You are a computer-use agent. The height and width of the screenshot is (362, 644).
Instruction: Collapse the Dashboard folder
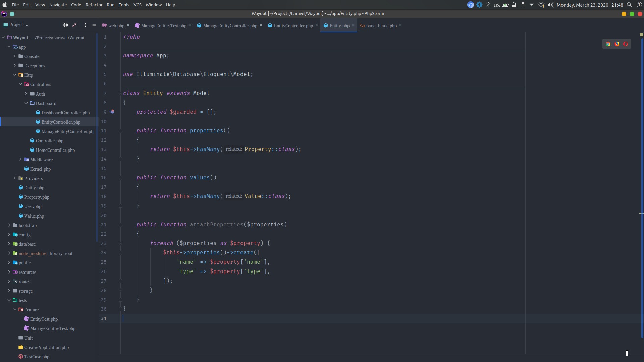[26, 103]
